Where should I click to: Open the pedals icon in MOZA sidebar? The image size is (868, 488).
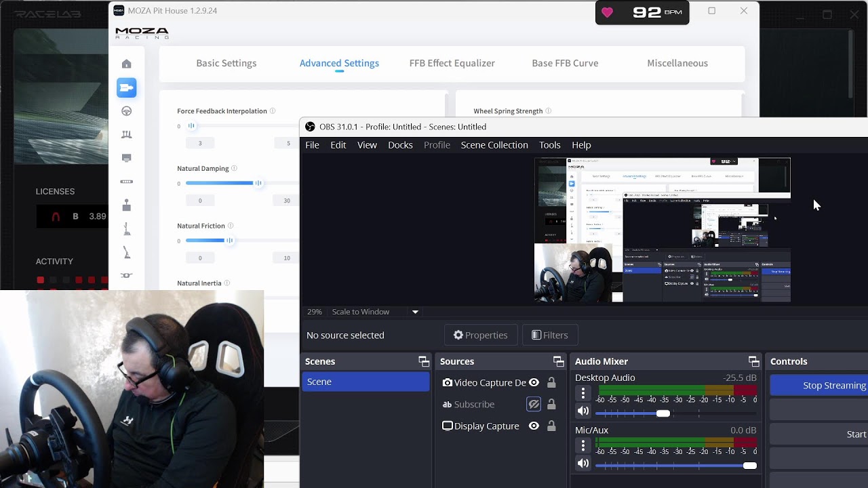click(127, 134)
